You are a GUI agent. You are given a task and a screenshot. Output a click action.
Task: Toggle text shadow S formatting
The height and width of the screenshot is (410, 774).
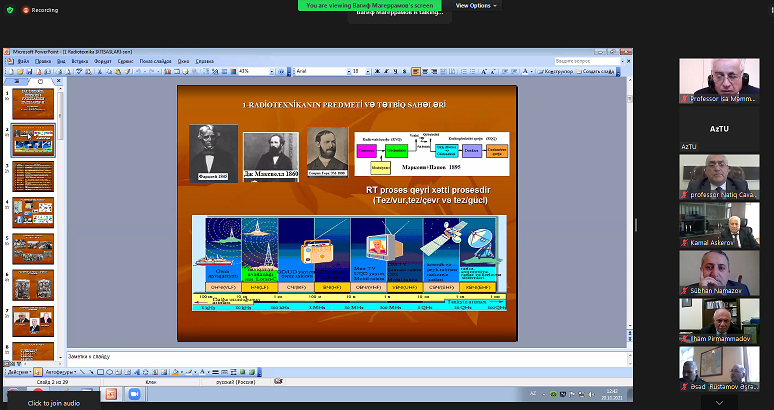click(x=404, y=72)
